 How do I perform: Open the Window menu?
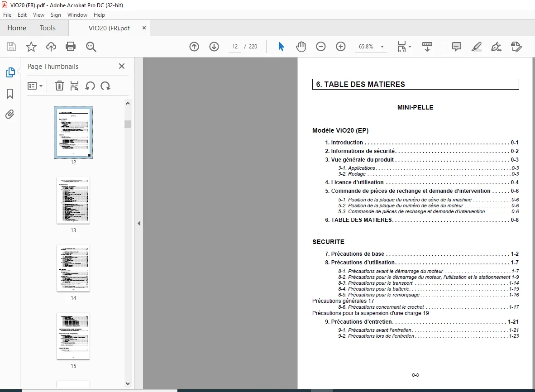pyautogui.click(x=77, y=14)
